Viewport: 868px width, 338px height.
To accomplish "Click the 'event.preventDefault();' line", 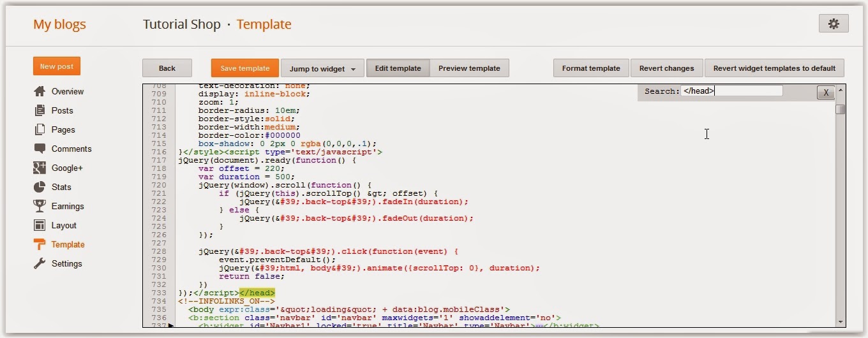I will (x=277, y=260).
